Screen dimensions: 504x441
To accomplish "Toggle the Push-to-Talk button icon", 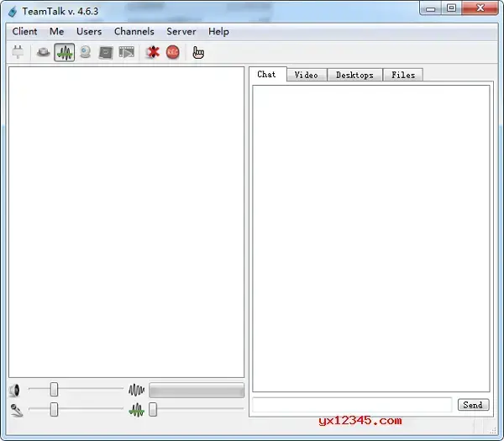I will click(x=44, y=52).
